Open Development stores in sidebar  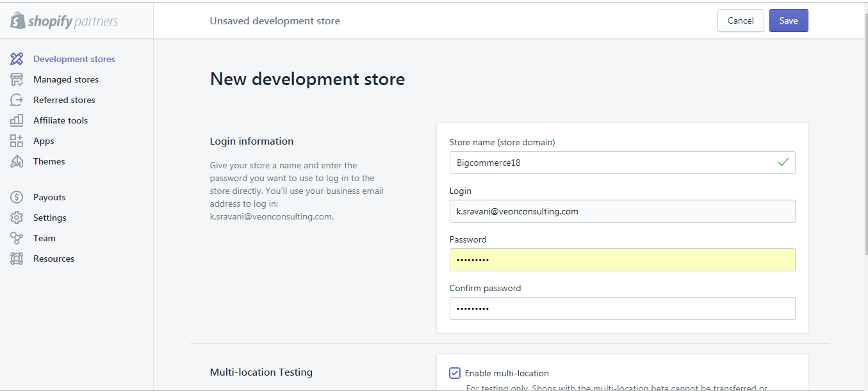coord(74,59)
